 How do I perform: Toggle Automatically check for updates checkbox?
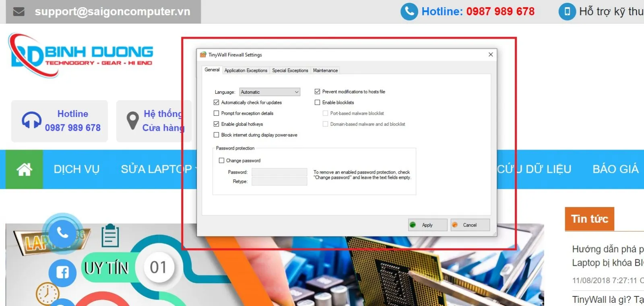click(x=217, y=103)
